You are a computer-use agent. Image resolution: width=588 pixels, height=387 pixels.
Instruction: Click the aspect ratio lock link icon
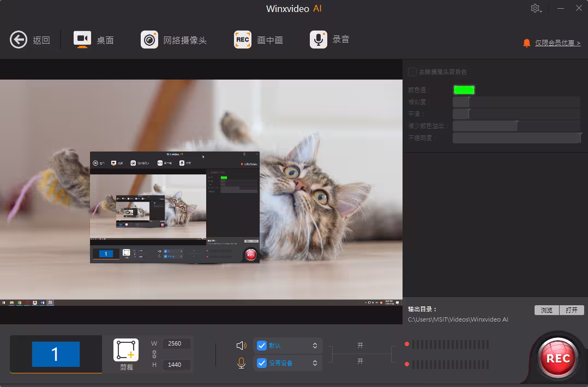click(154, 354)
